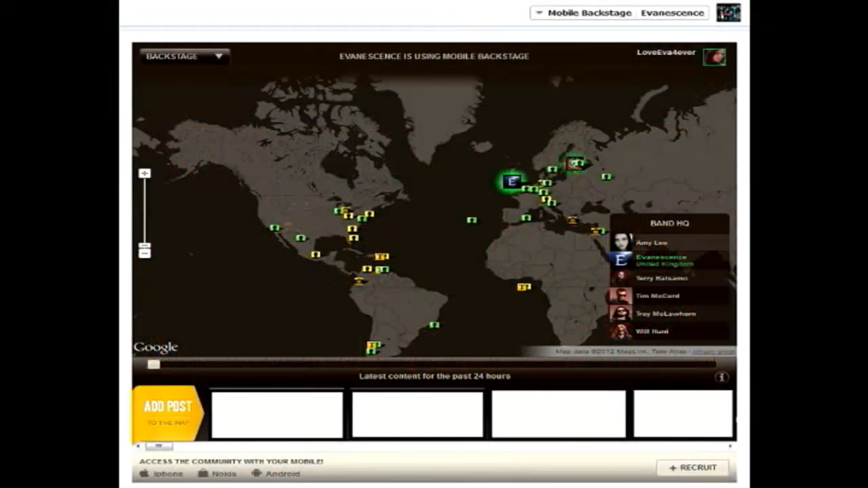Open the BACKSTAGE dropdown menu

coord(184,56)
